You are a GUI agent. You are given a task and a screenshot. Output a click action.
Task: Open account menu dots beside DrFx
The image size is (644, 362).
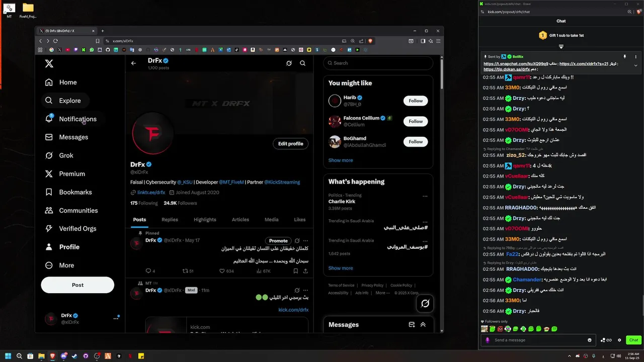(x=116, y=318)
